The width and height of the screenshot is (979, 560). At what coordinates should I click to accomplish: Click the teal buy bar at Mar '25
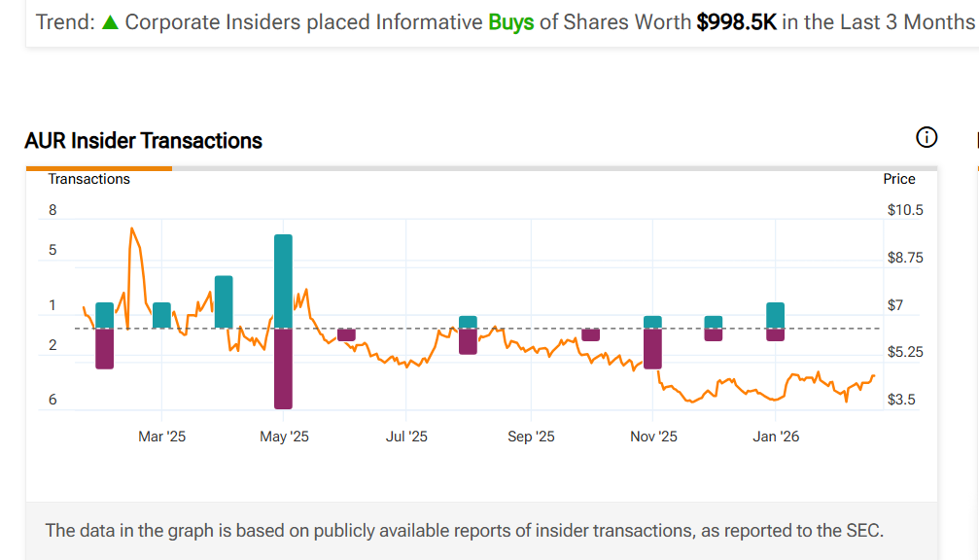click(161, 315)
